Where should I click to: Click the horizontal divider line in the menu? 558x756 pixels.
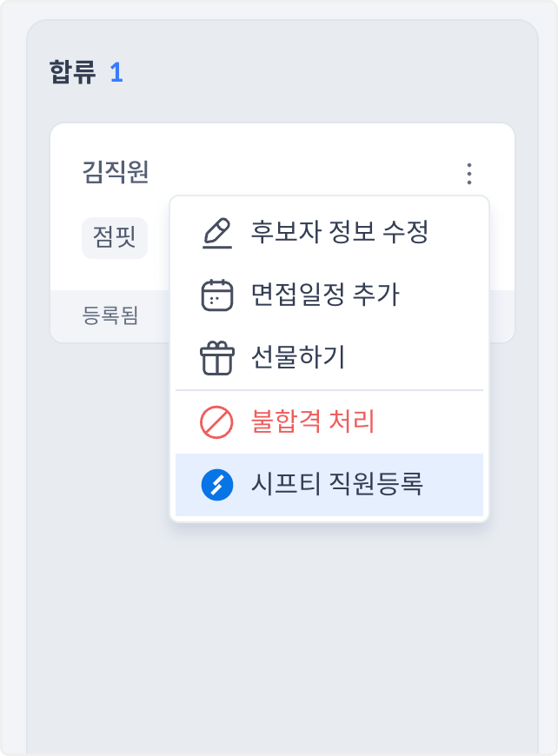[x=329, y=390]
